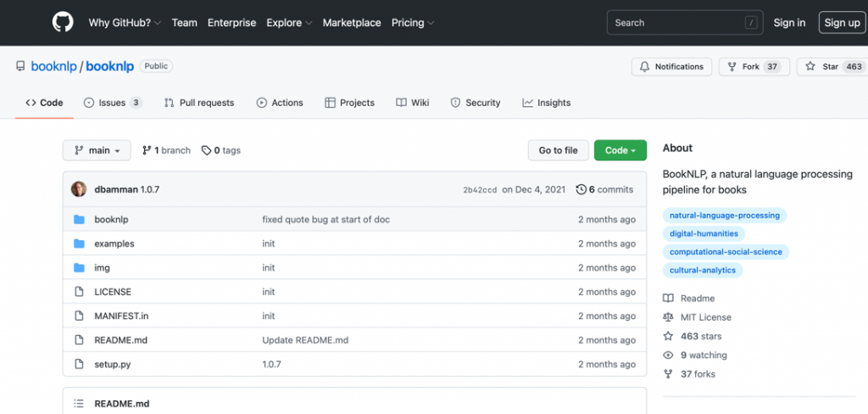This screenshot has height=414, width=868.
Task: Switch to the Actions tab
Action: click(280, 103)
